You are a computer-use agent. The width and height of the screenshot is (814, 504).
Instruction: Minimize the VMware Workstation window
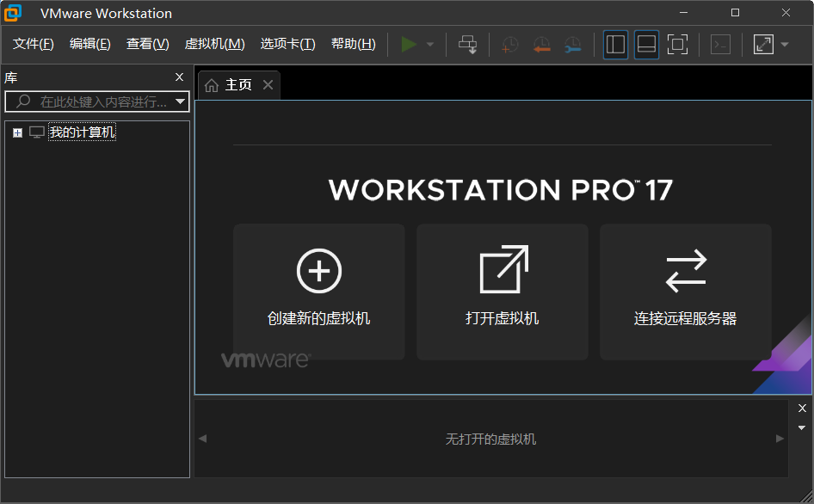tap(684, 12)
